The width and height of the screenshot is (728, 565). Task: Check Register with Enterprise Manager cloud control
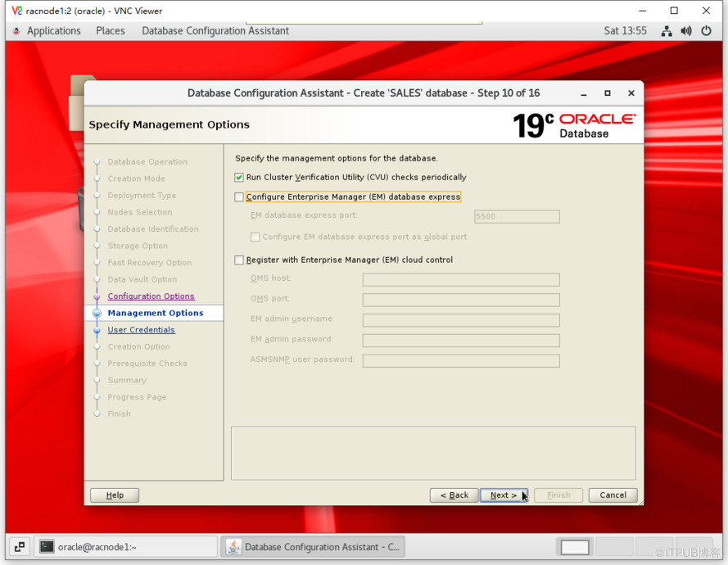[x=239, y=260]
